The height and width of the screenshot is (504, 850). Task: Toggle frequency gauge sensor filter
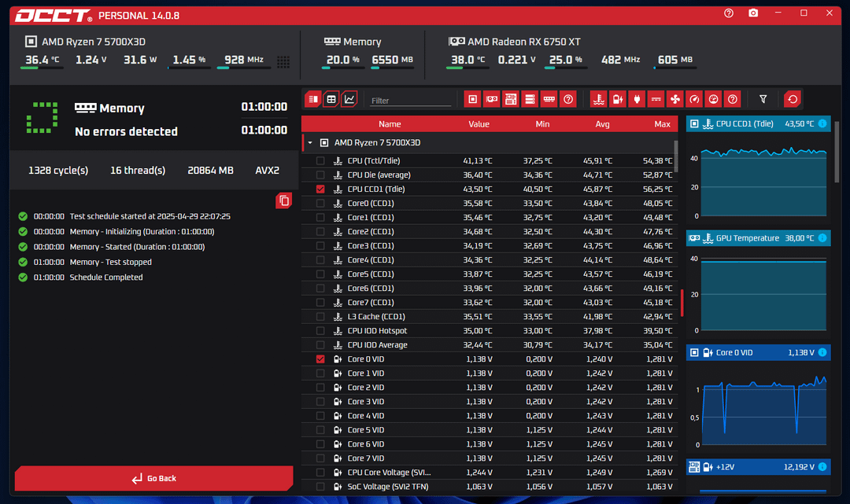694,99
